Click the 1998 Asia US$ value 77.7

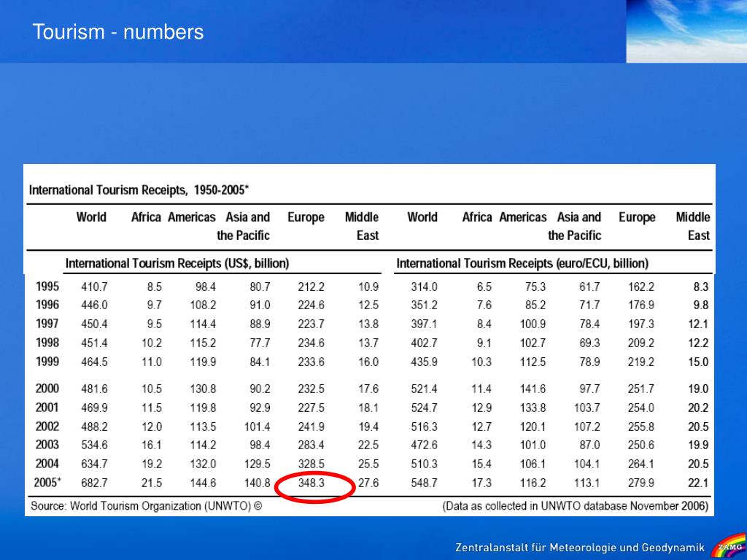click(260, 343)
